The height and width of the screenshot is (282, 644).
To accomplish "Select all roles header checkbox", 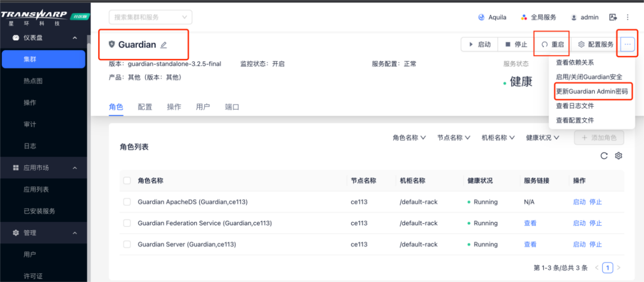I will tap(127, 180).
